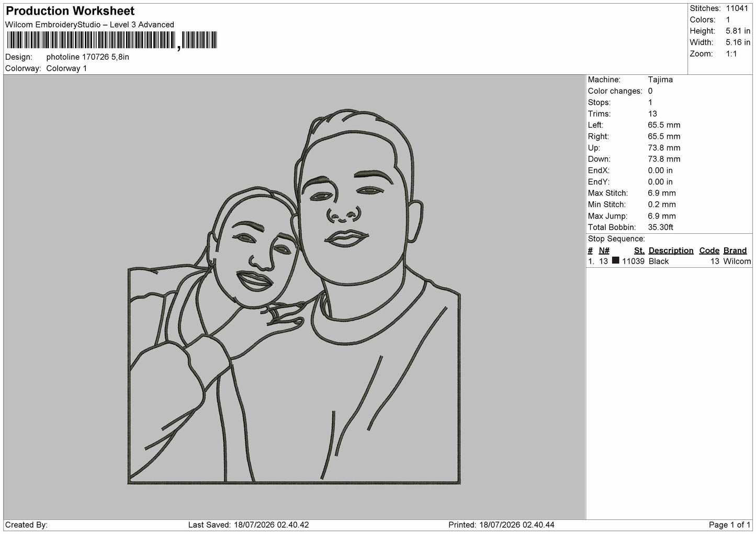Image resolution: width=756 pixels, height=534 pixels.
Task: Click the Black thread description in row 1
Action: point(659,261)
